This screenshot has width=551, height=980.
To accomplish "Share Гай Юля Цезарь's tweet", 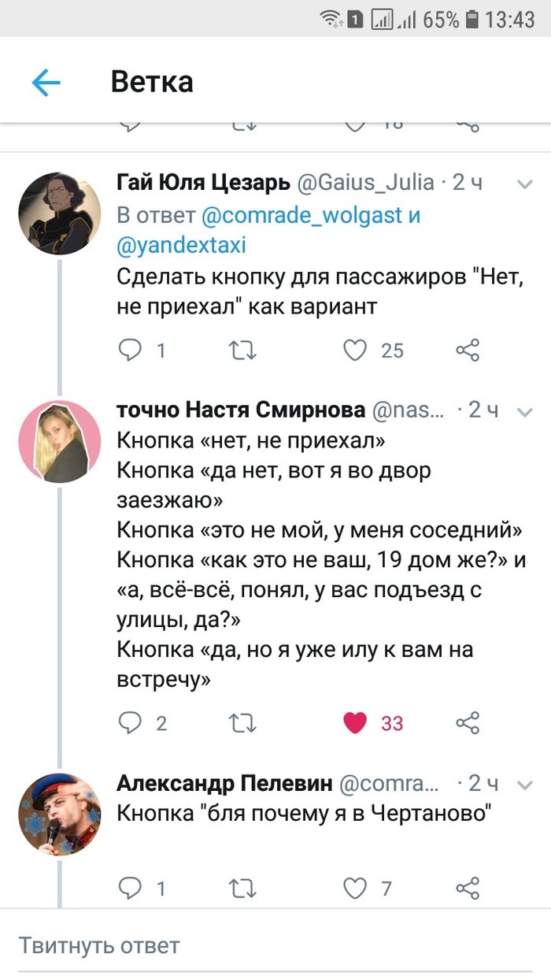I will [x=468, y=350].
